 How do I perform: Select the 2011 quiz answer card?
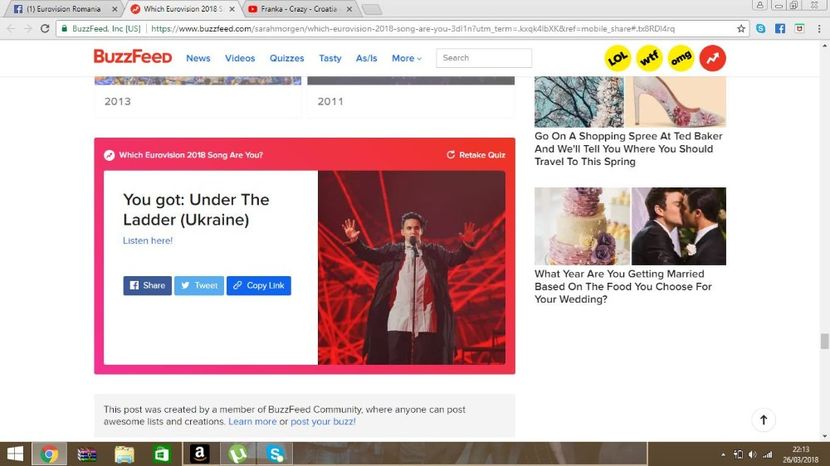(411, 97)
